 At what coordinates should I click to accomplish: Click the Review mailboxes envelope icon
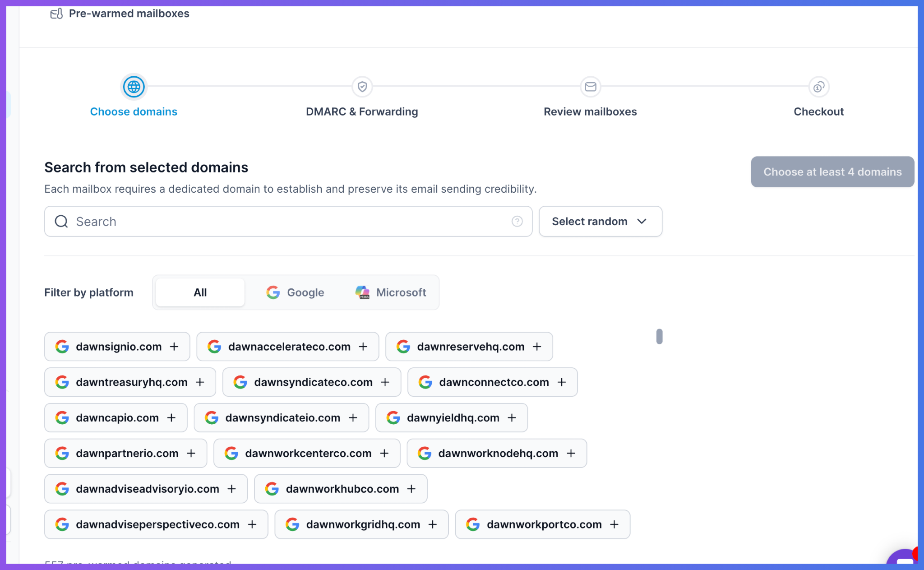coord(591,86)
